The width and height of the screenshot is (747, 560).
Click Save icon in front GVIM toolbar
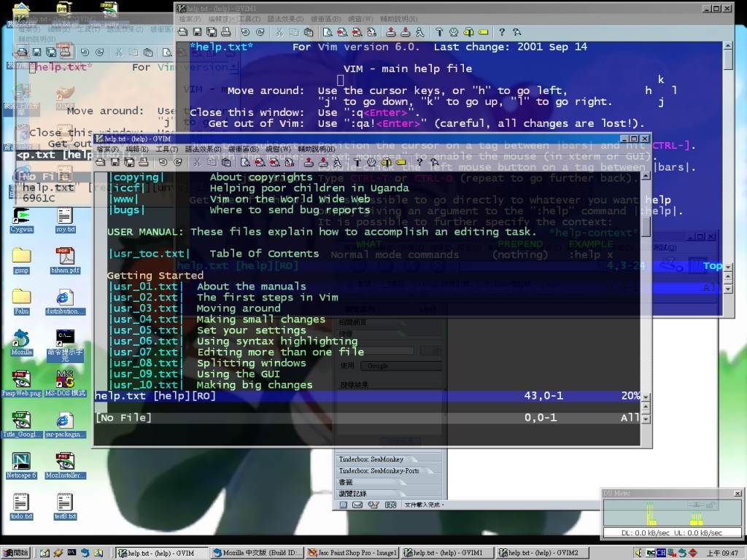(115, 163)
